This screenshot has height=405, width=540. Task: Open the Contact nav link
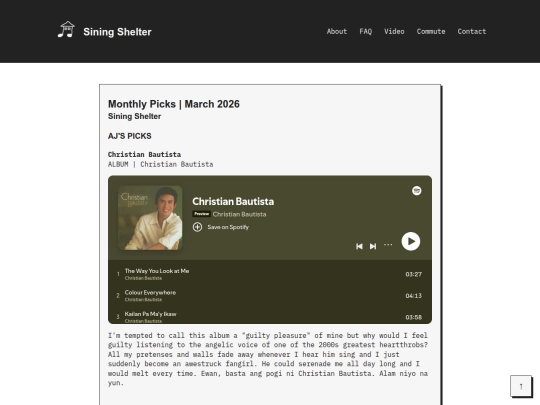(x=472, y=31)
